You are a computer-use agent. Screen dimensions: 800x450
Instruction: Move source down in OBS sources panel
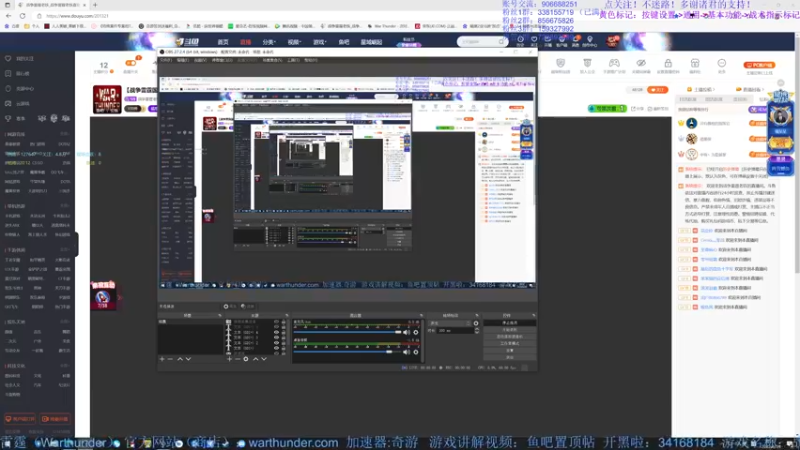264,359
